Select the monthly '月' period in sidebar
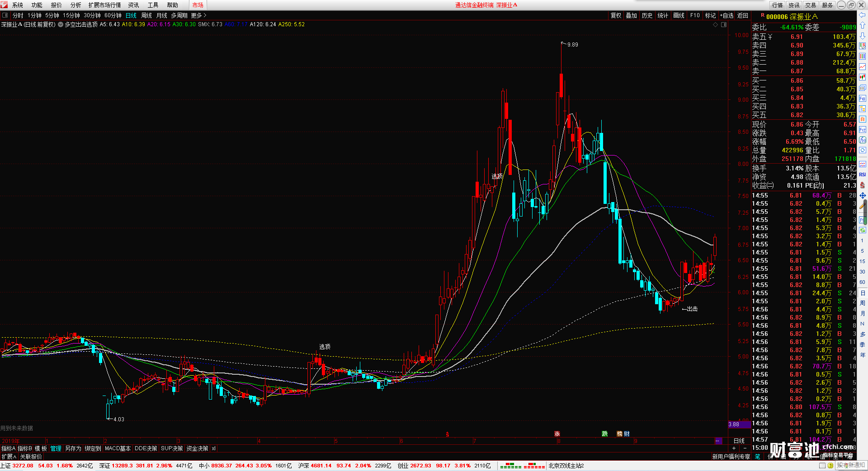This screenshot has height=471, width=868. [x=863, y=314]
